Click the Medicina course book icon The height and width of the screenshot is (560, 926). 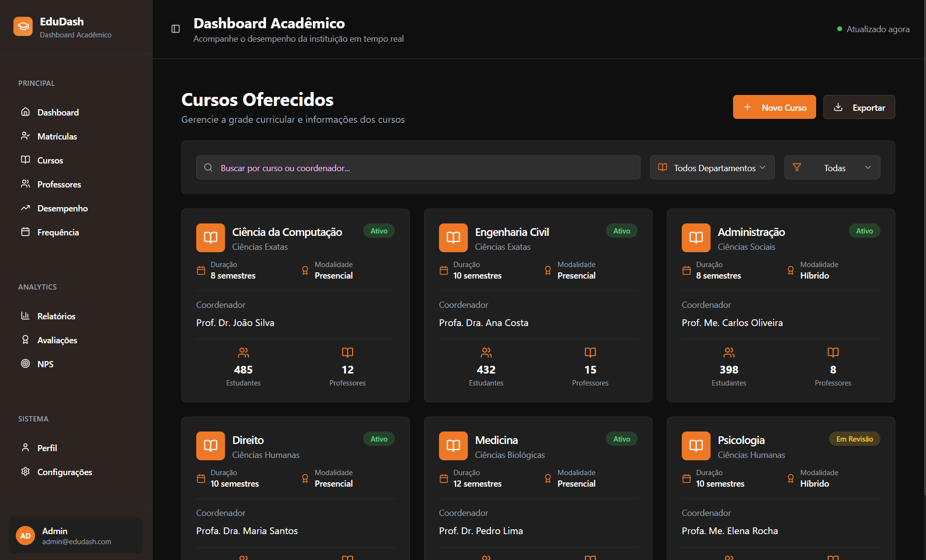(453, 446)
